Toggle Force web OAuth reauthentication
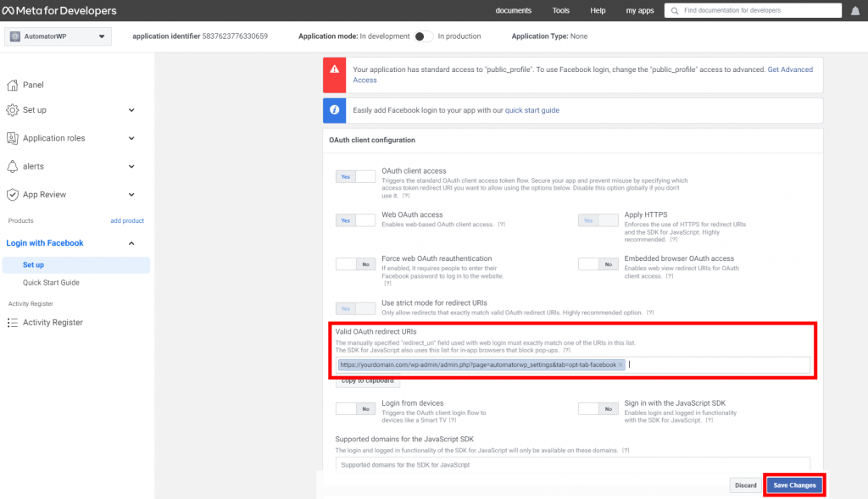The width and height of the screenshot is (868, 499). pos(355,264)
